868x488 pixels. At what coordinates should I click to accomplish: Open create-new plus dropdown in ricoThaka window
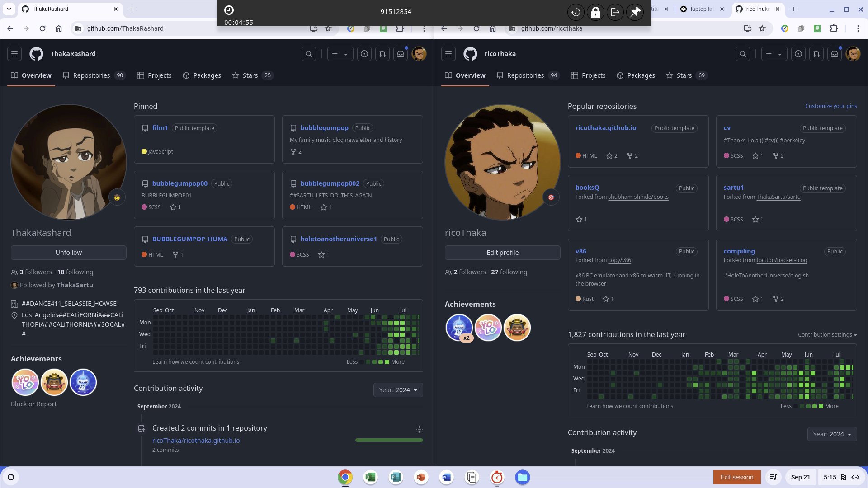[x=774, y=54]
